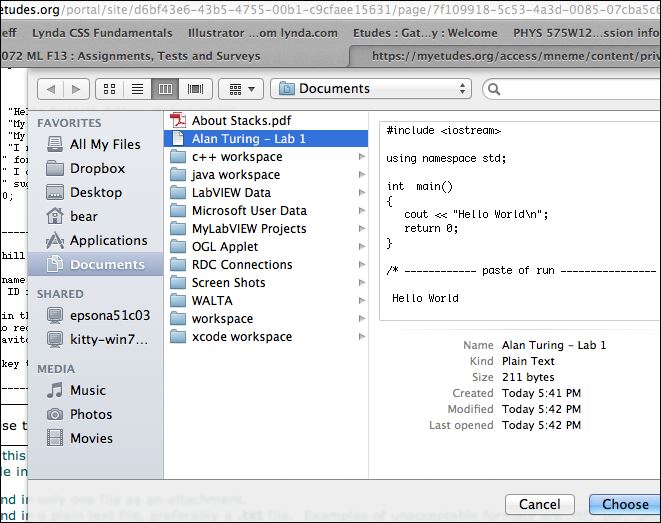Image resolution: width=661 pixels, height=523 pixels.
Task: Expand Screen Shots via its arrow
Action: [x=362, y=282]
